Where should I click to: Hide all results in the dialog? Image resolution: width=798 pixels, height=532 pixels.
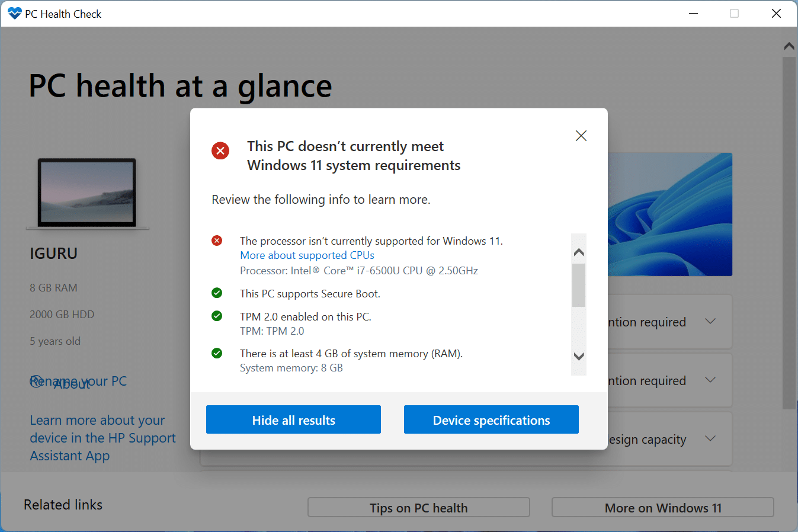[293, 419]
